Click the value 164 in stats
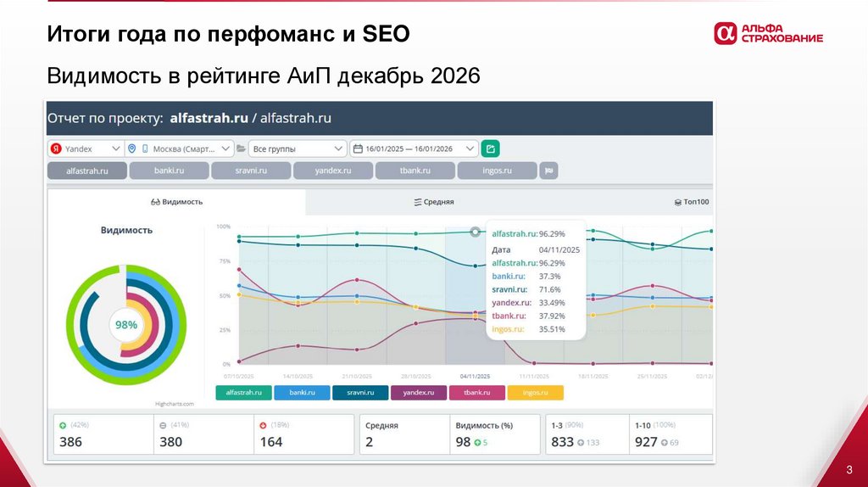Screen dimensions: 868x487 click(271, 441)
